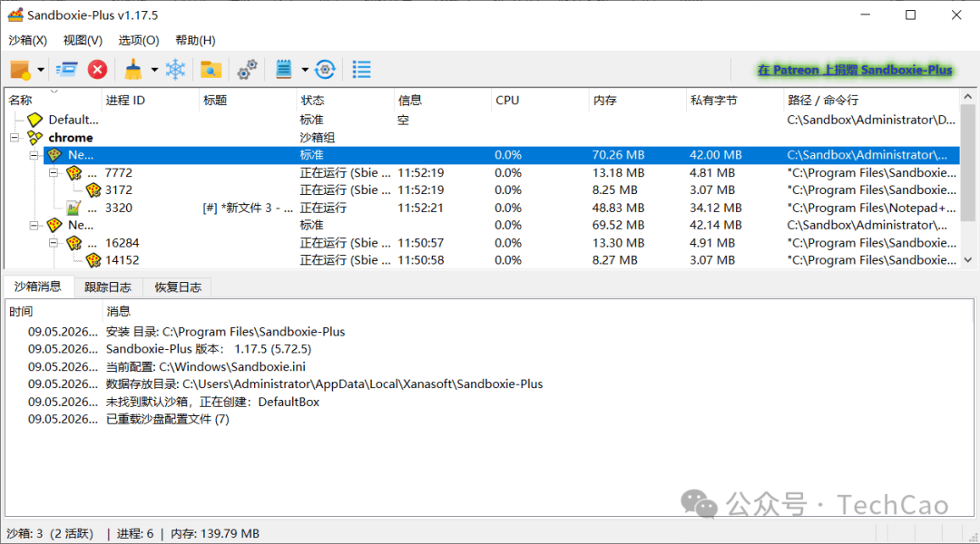Click the 数据存放目录 message line
Screen dimensions: 980x544
point(324,384)
